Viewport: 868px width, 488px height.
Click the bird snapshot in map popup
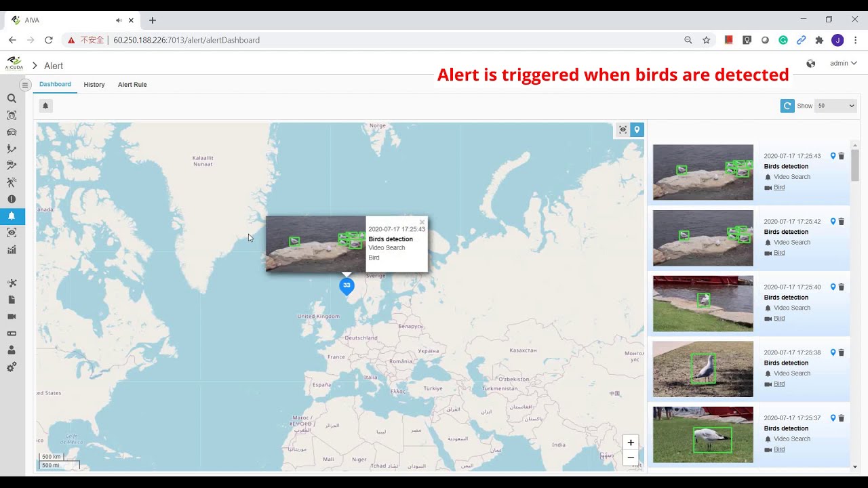pos(315,244)
